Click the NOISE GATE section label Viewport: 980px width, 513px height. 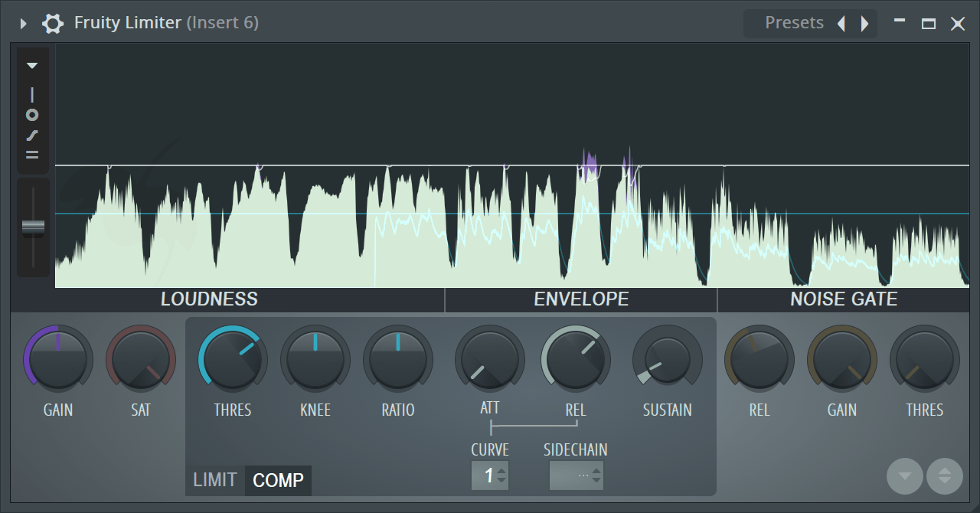842,299
